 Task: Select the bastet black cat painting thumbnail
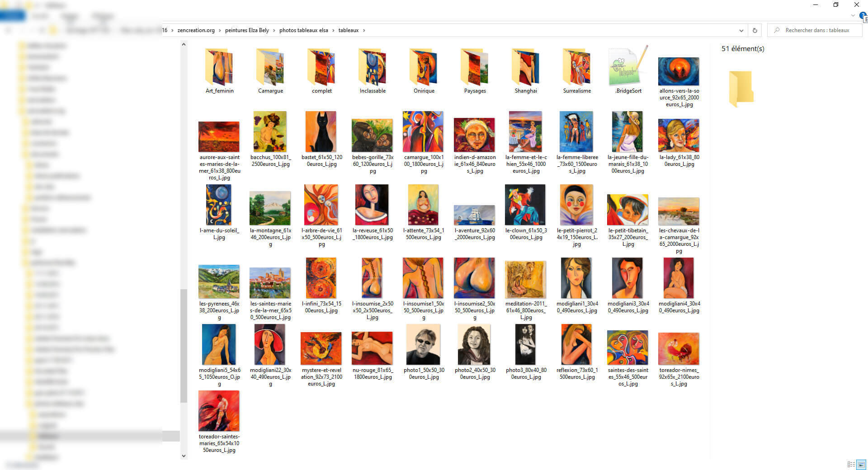pyautogui.click(x=321, y=132)
